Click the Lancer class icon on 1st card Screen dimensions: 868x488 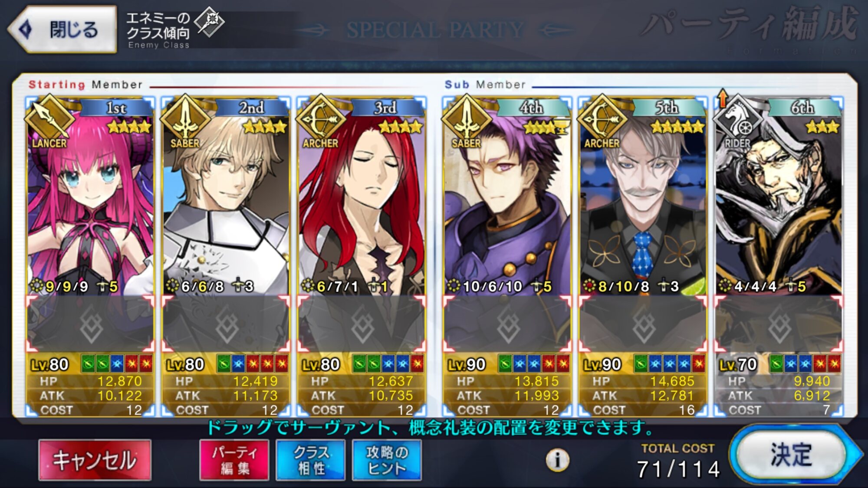click(x=49, y=120)
